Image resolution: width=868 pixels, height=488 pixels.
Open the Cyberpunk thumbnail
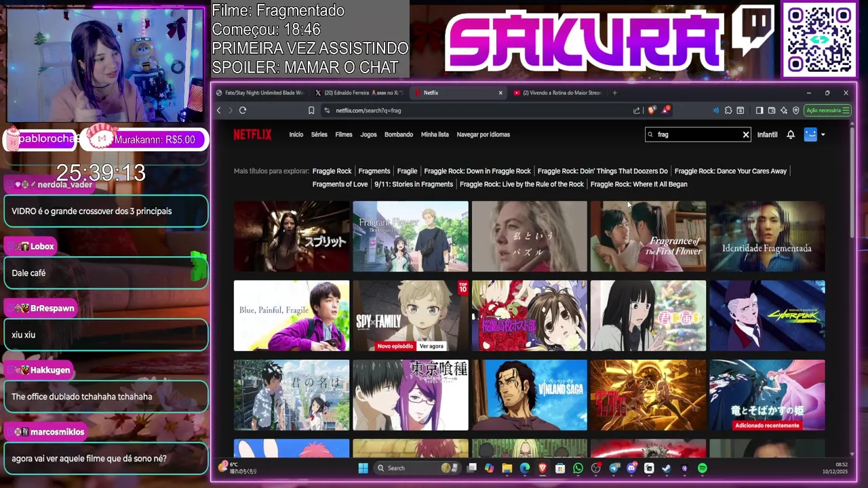pyautogui.click(x=767, y=316)
